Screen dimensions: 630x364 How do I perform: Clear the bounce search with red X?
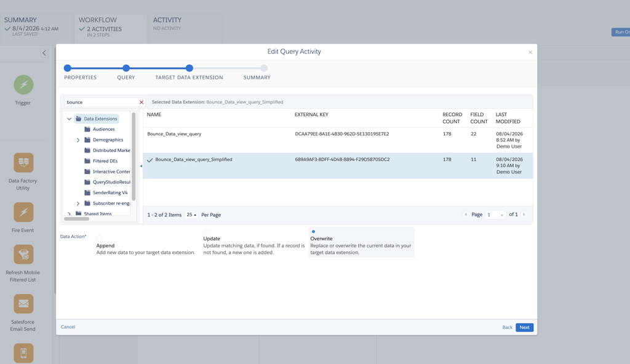[x=142, y=103]
